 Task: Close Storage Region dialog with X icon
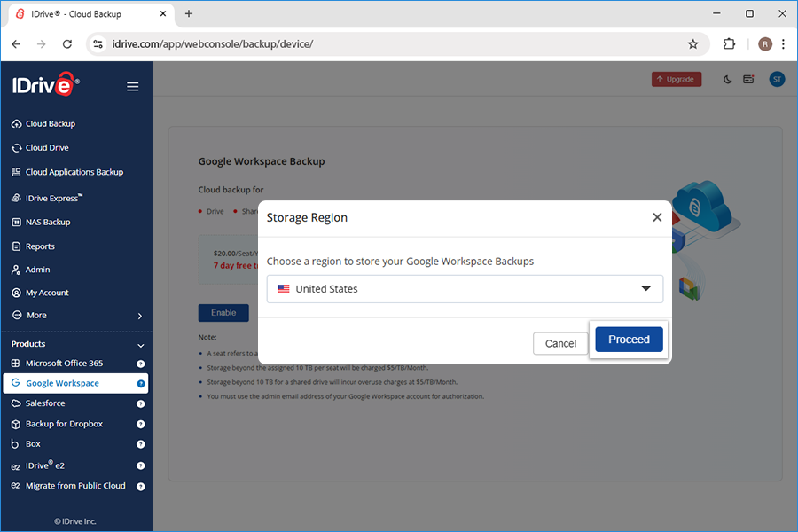657,217
